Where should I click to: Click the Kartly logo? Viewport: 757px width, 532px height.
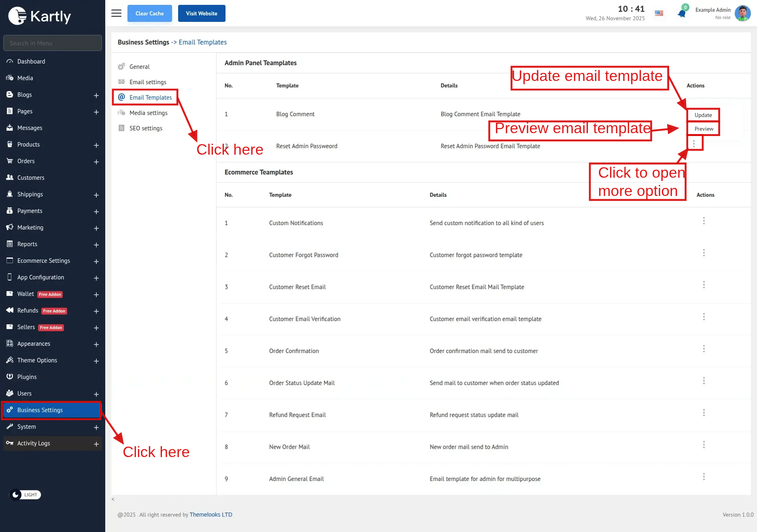pyautogui.click(x=40, y=16)
